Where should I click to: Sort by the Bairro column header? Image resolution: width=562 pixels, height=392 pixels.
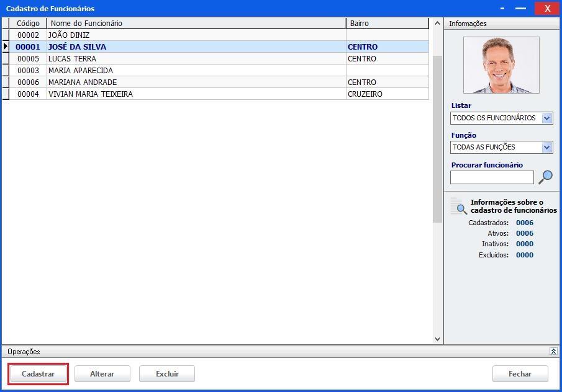pyautogui.click(x=387, y=24)
